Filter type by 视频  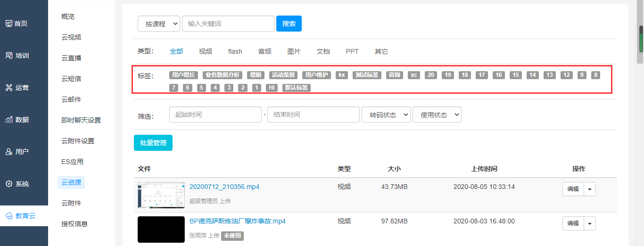pos(206,51)
